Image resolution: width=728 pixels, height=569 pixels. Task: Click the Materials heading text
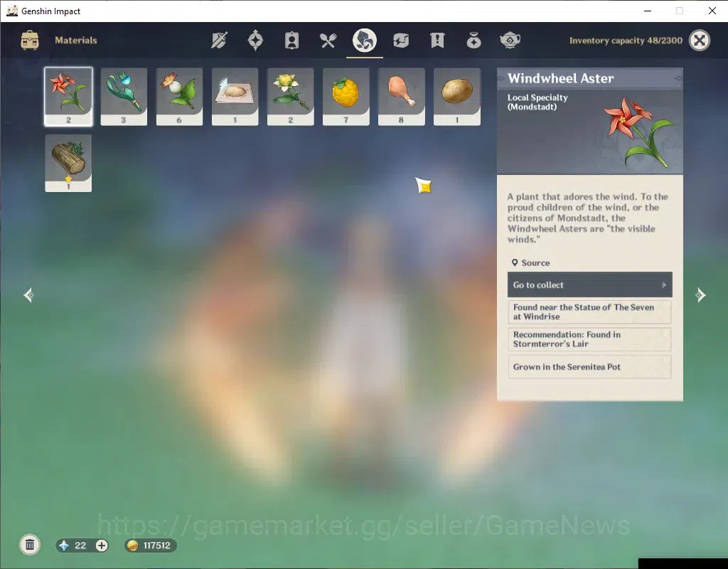pos(75,41)
